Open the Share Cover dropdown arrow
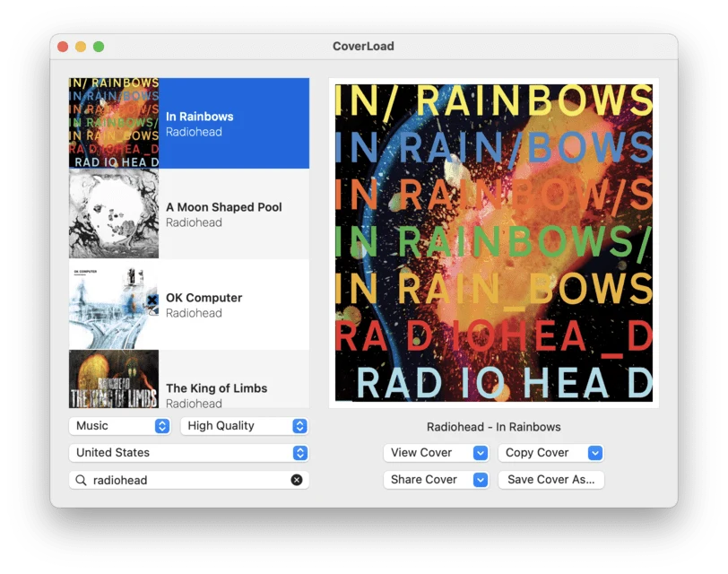The height and width of the screenshot is (574, 728). pyautogui.click(x=481, y=480)
